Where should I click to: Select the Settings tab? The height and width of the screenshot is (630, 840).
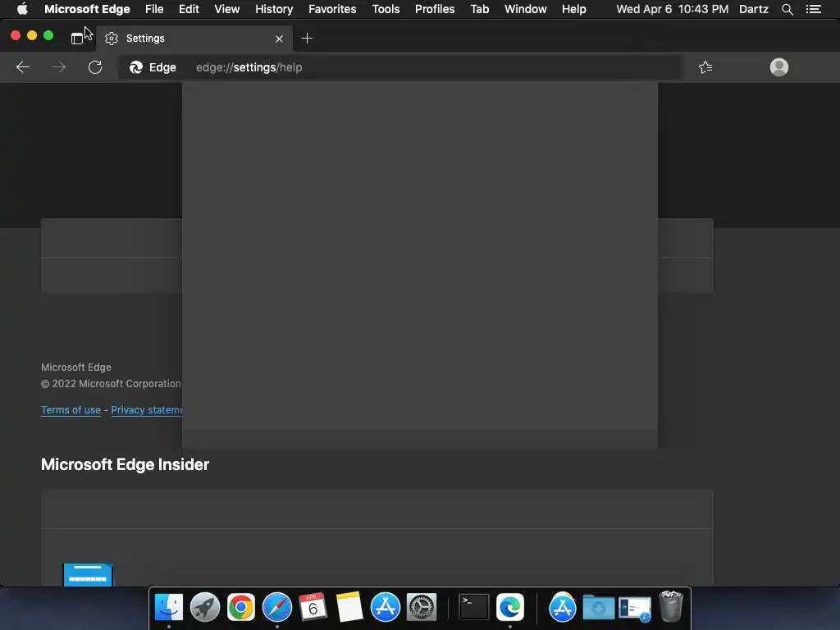click(194, 38)
